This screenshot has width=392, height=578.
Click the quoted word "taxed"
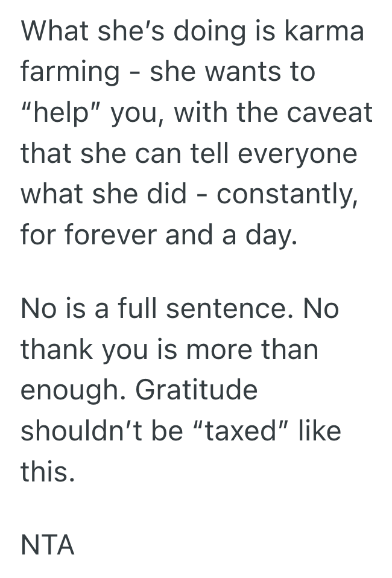[x=248, y=431]
